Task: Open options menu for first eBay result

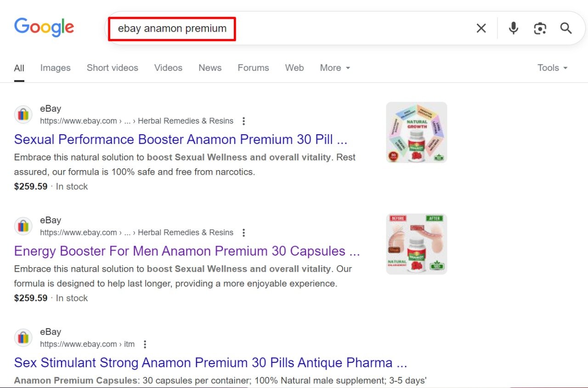Action: (243, 121)
